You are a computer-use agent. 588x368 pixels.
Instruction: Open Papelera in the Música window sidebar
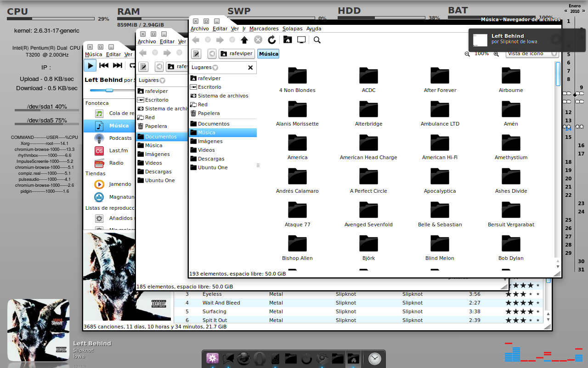coord(223,113)
